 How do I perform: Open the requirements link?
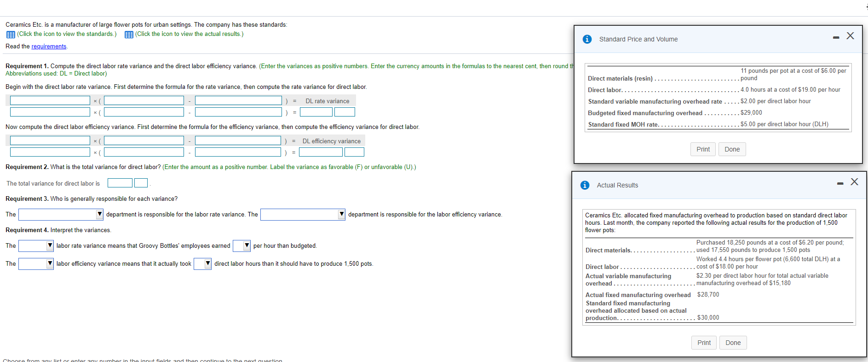[x=49, y=47]
